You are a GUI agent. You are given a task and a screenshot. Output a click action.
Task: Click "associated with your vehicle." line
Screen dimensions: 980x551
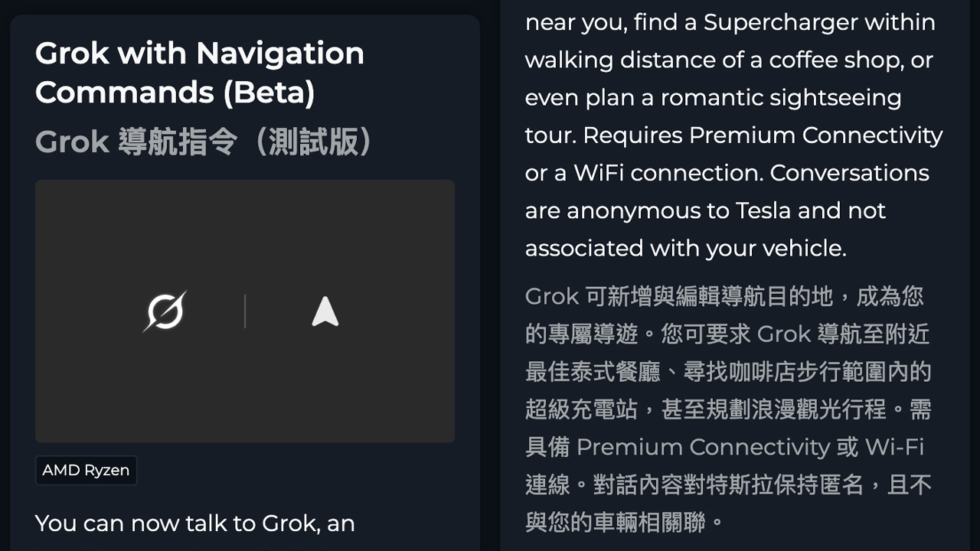(x=685, y=248)
